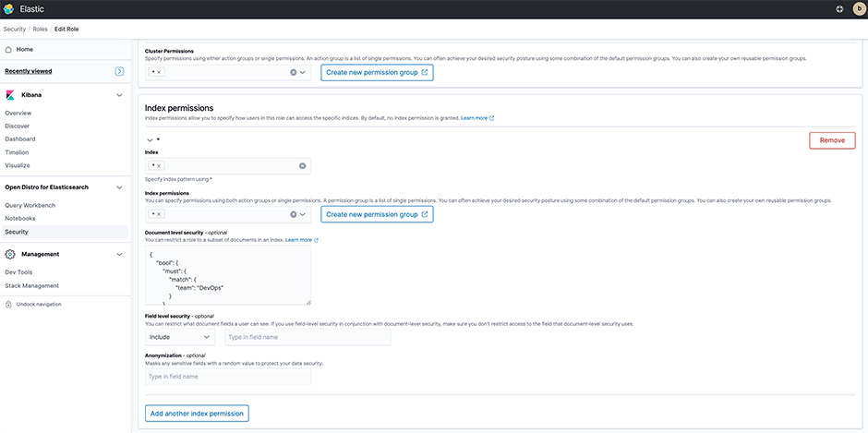Open Learn more link for index permissions

477,118
